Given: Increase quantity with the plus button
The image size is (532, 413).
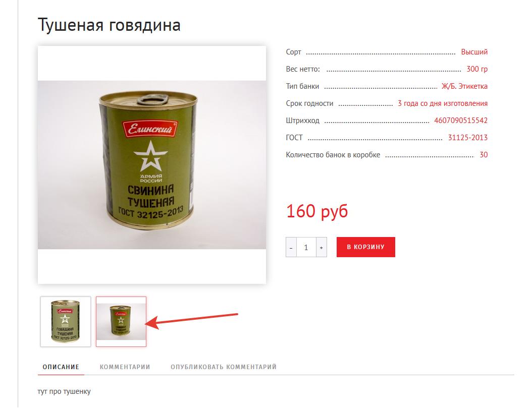Looking at the screenshot, I should [322, 247].
